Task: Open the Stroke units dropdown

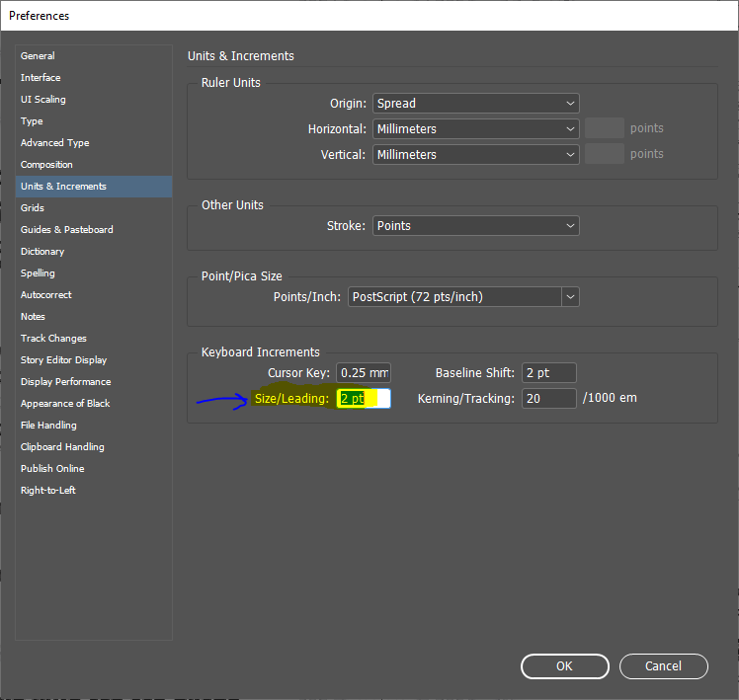Action: coord(475,226)
